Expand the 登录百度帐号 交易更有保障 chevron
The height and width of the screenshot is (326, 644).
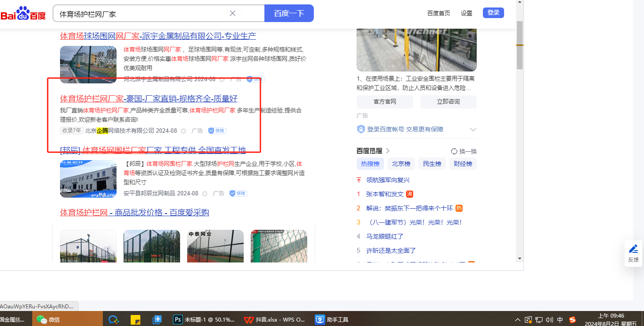473,129
